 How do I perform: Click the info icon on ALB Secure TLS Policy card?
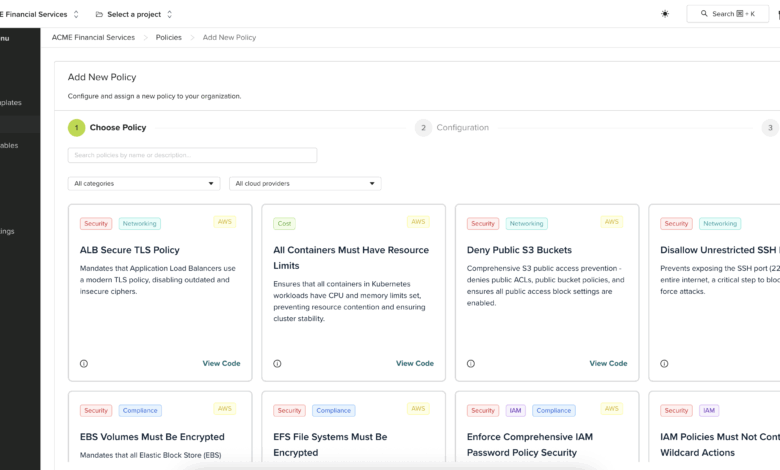[84, 364]
